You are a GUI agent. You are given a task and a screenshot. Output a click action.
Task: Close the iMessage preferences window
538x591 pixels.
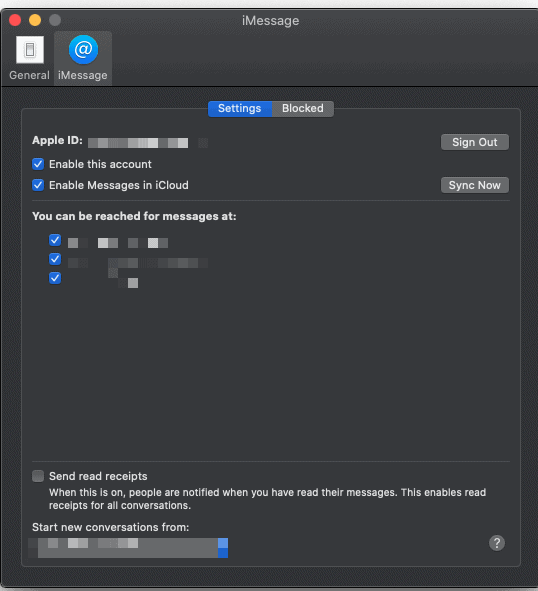[15, 20]
